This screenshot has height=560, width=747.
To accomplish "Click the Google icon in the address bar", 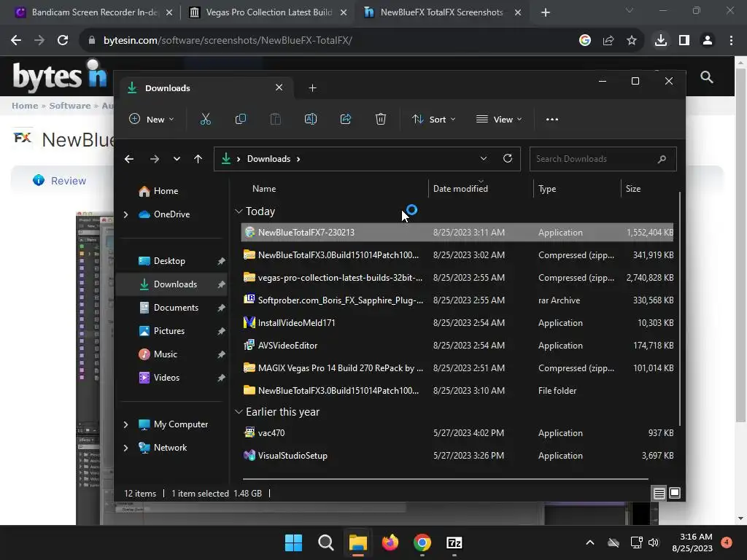I will pos(585,41).
